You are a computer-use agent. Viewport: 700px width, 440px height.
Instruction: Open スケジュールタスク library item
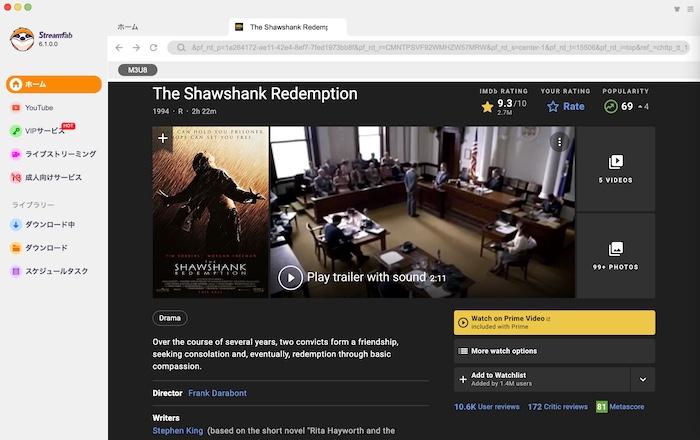pos(49,271)
